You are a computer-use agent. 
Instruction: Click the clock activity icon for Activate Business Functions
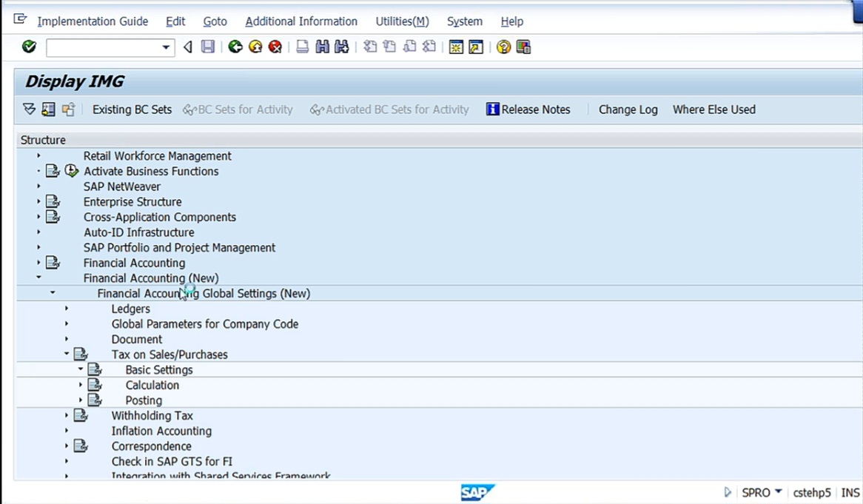[72, 170]
